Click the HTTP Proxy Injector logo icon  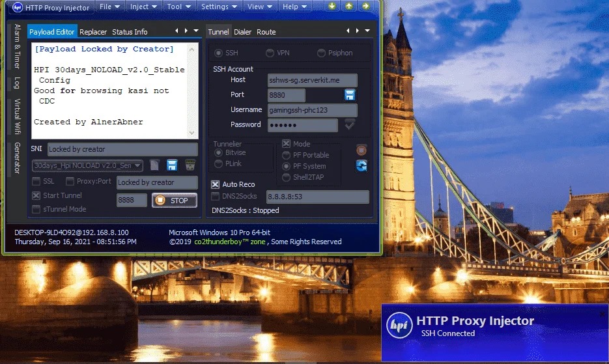coord(18,7)
